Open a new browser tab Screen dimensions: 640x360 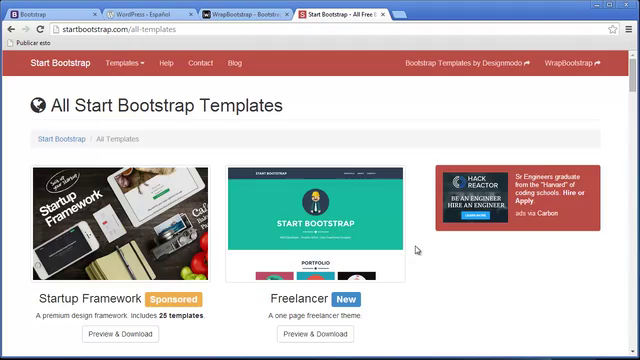[399, 15]
